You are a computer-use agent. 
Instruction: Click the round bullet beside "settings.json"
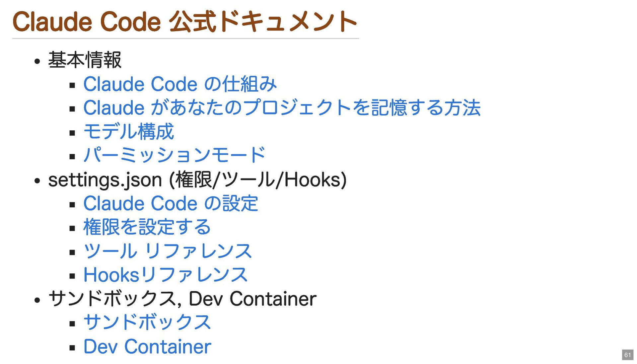click(x=37, y=181)
